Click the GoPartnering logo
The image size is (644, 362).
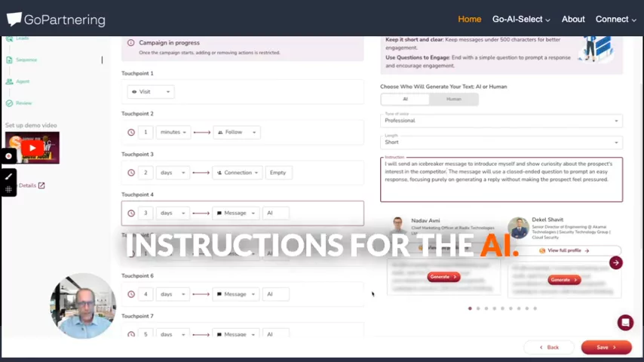point(56,19)
